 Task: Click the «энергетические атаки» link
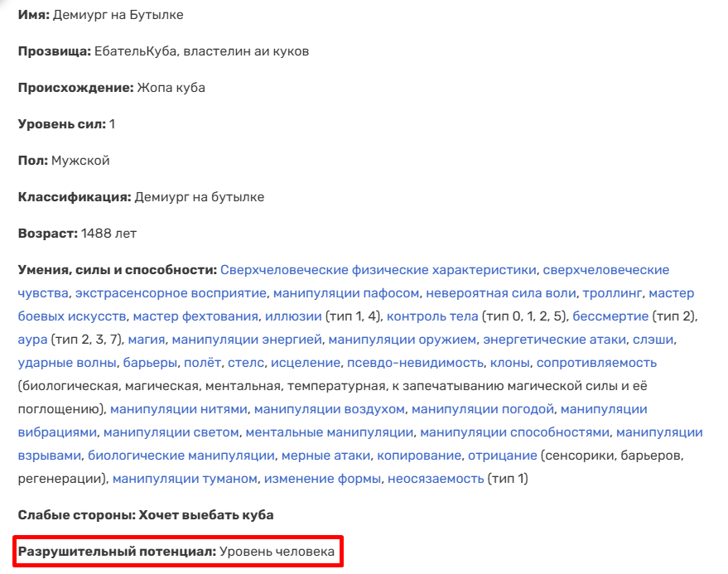pyautogui.click(x=554, y=340)
